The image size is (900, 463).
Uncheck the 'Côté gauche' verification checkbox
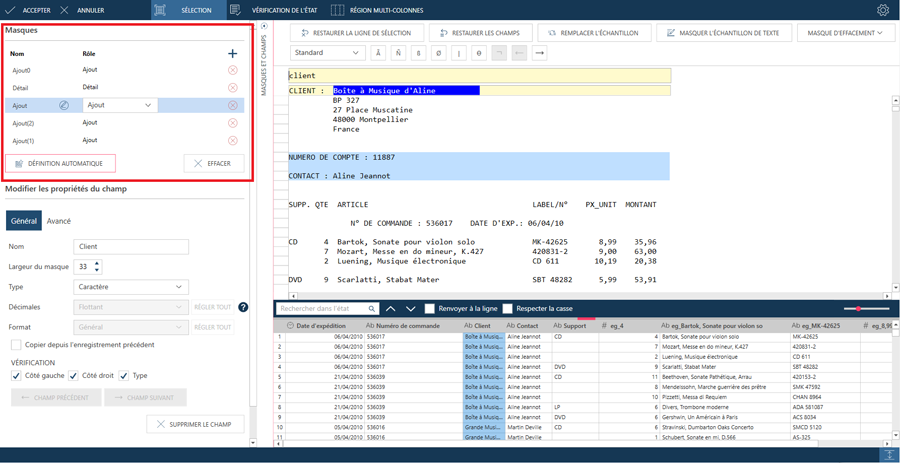[x=16, y=376]
